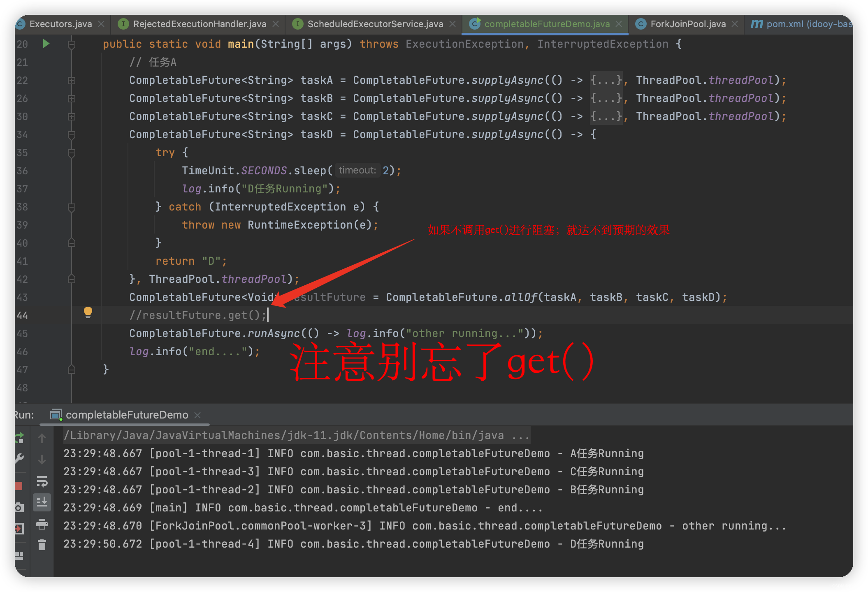868x592 pixels.
Task: Close the RejectedExecutionHandler.java tab
Action: pyautogui.click(x=276, y=24)
